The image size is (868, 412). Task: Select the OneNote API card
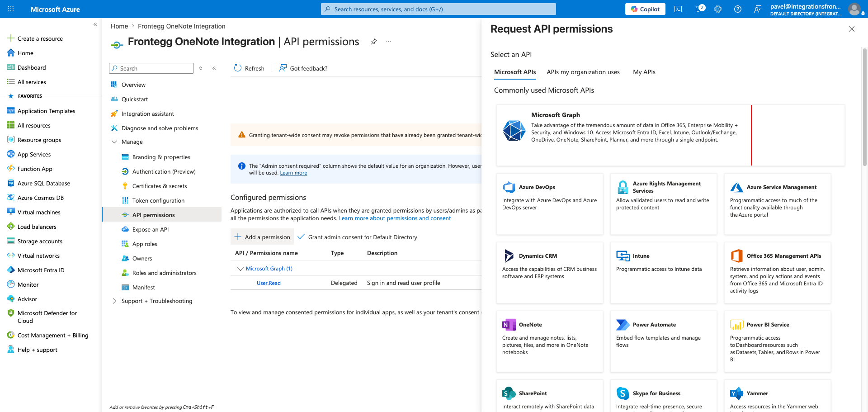[550, 341]
